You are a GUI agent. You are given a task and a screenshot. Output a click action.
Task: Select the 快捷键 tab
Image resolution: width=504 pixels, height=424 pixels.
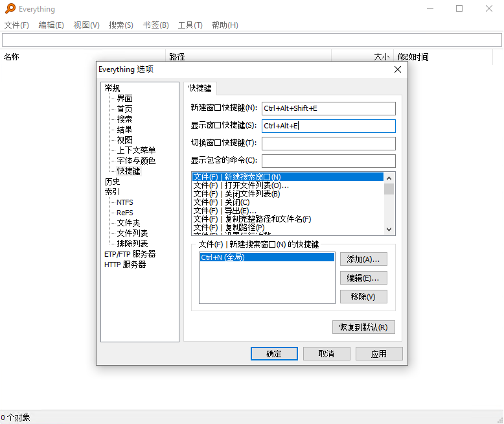pos(200,88)
